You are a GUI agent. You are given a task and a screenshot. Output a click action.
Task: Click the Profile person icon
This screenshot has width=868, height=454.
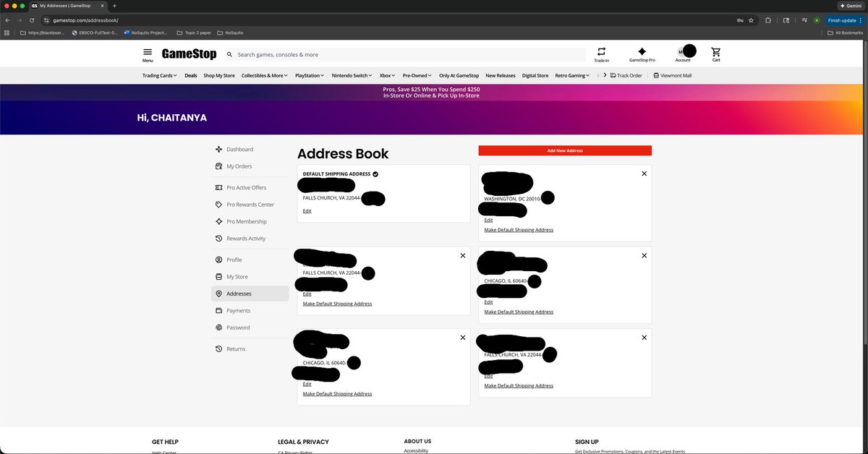coord(219,260)
